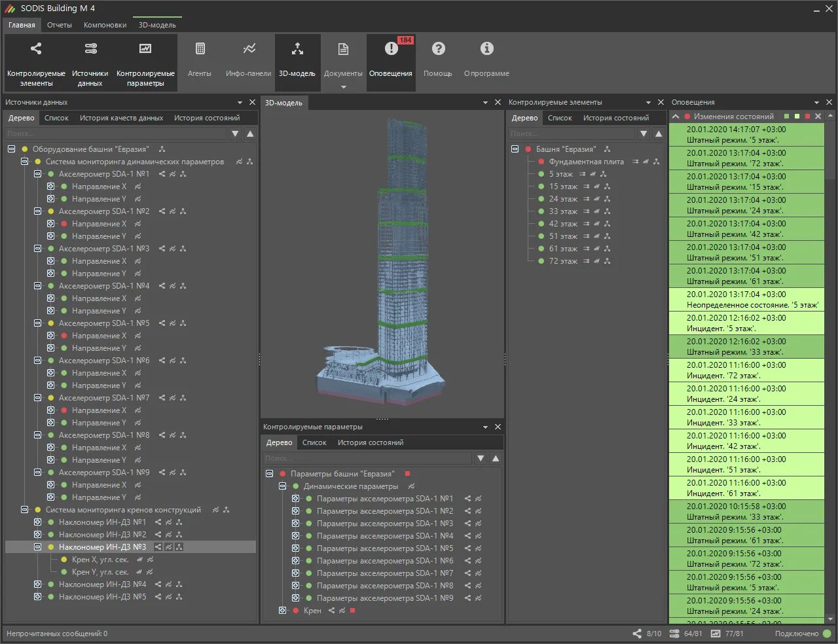Collapse the Изменения состояний alert group
The height and width of the screenshot is (644, 838).
[676, 116]
